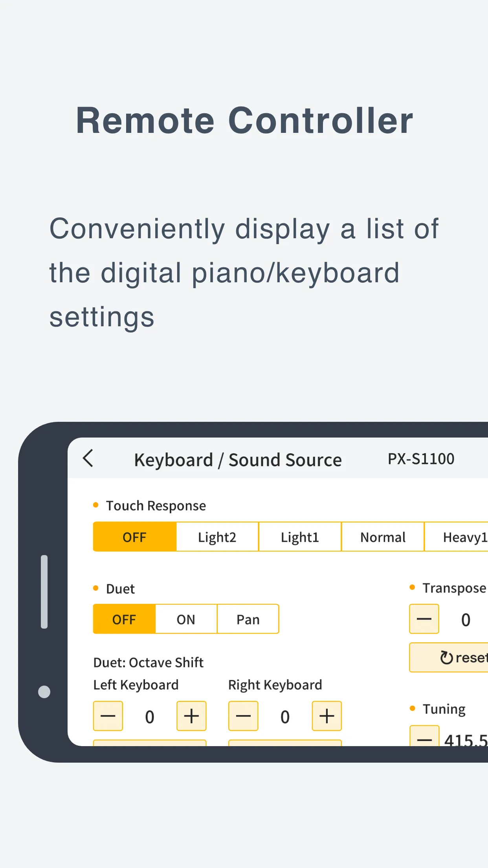Tap the minus icon under Transpose
This screenshot has height=868, width=488.
424,619
